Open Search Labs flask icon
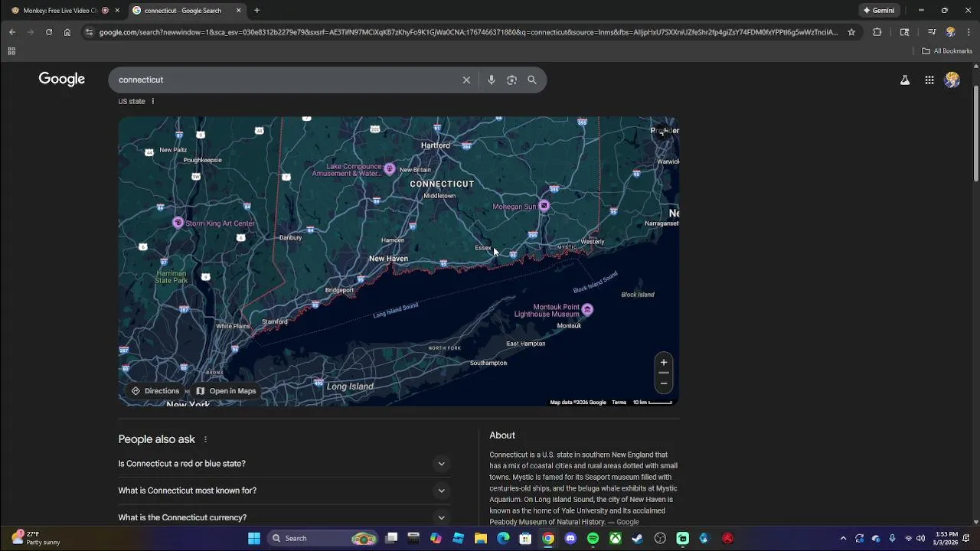The width and height of the screenshot is (980, 551). [x=905, y=80]
